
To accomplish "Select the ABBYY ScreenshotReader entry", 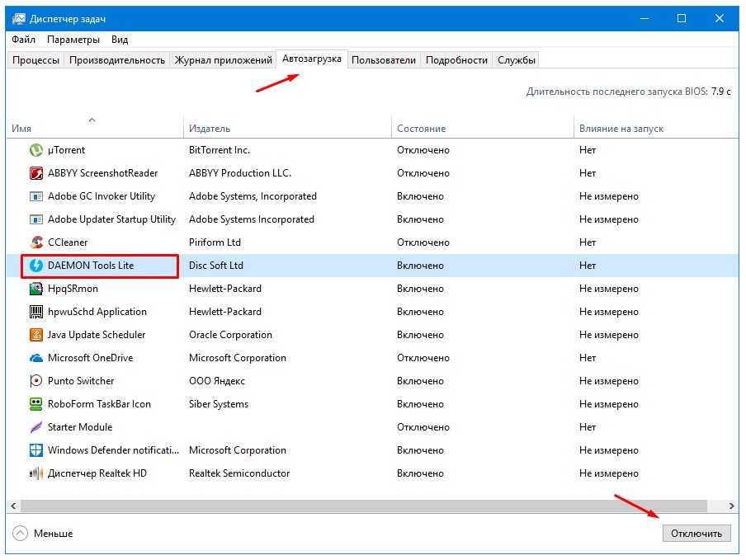I will pos(103,173).
